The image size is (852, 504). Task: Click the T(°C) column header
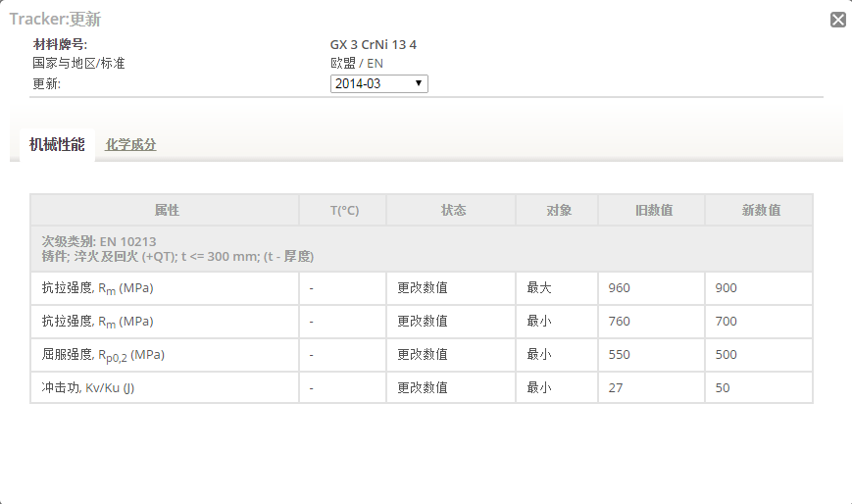pos(343,210)
